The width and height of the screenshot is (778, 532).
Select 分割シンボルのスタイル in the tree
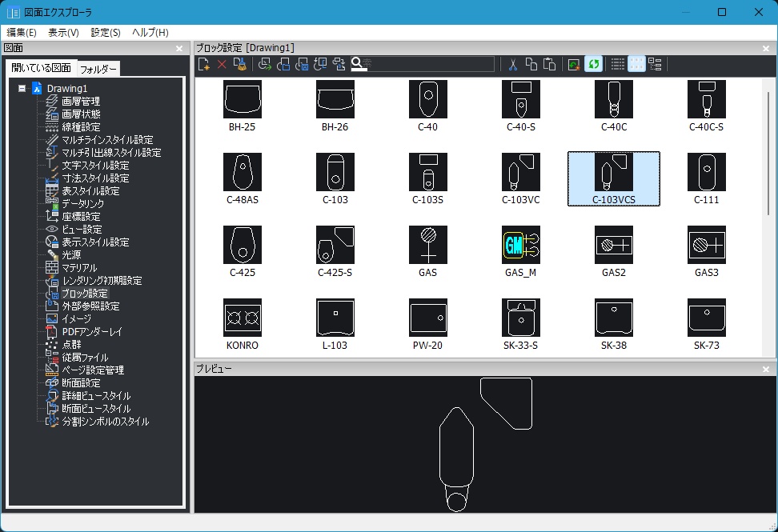click(105, 422)
